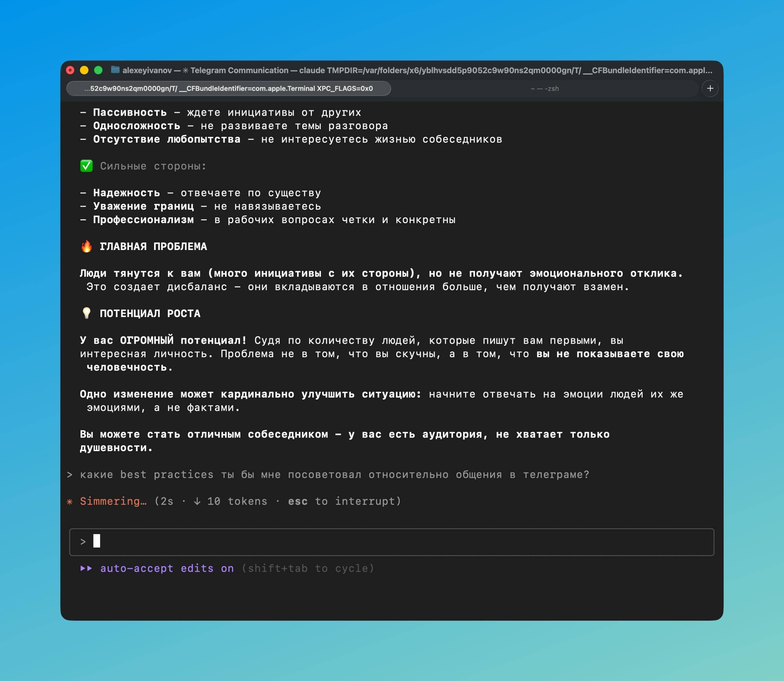
Task: Focus the command prompt input box
Action: click(x=392, y=542)
